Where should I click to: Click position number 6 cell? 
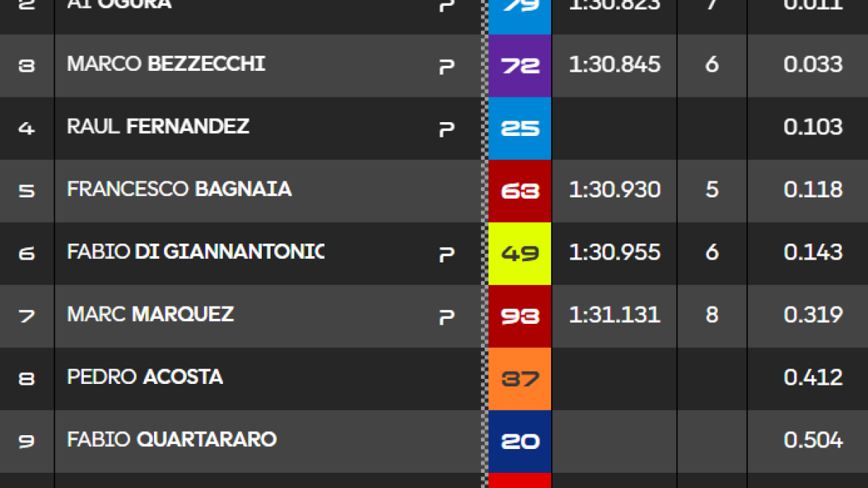pyautogui.click(x=27, y=254)
